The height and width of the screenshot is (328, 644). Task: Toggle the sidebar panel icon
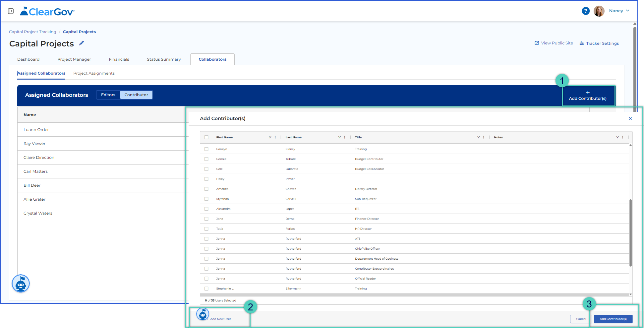11,11
